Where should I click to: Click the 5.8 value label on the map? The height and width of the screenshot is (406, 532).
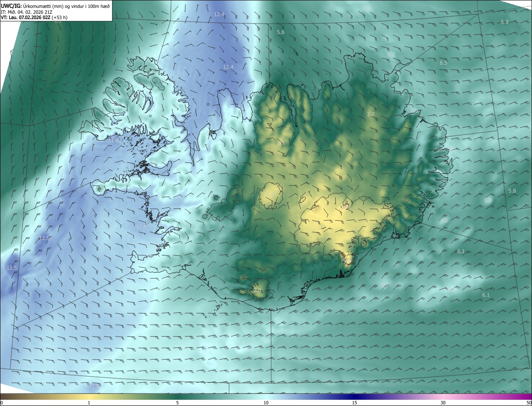pos(512,191)
